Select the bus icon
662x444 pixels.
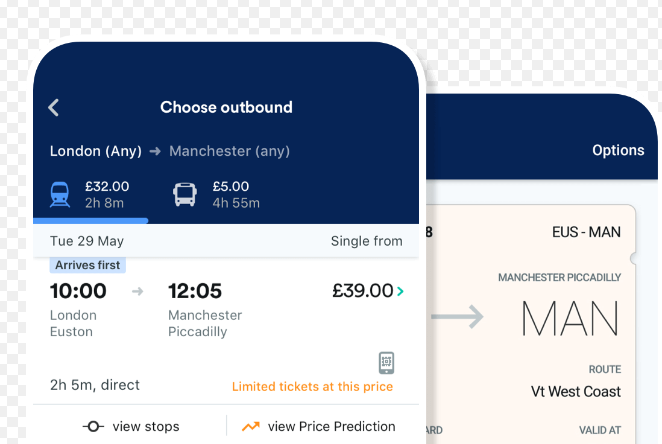pyautogui.click(x=185, y=194)
